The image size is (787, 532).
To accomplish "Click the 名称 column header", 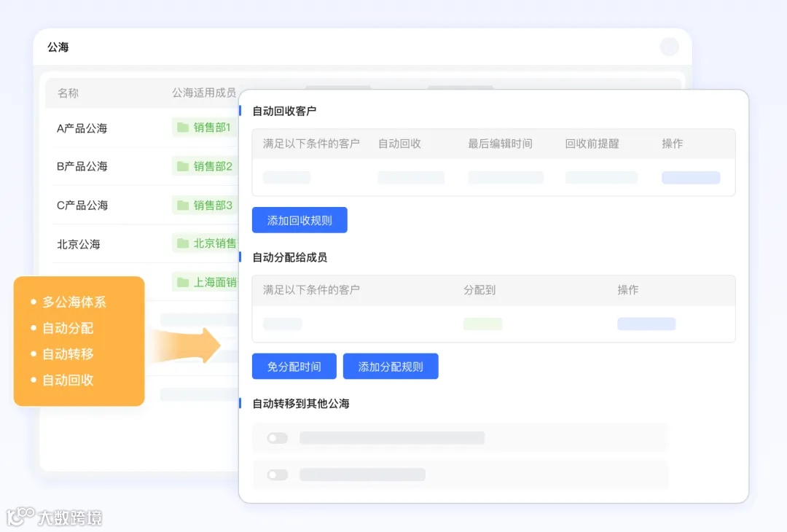I will (x=68, y=93).
